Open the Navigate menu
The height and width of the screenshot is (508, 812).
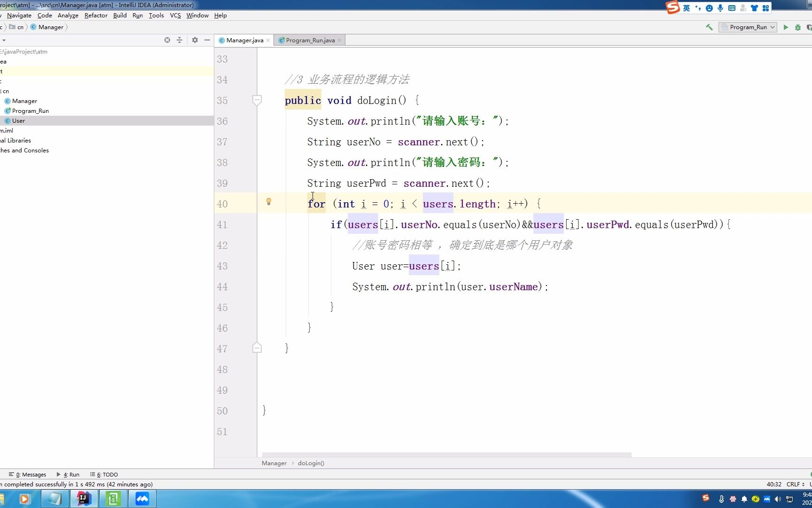pos(19,16)
